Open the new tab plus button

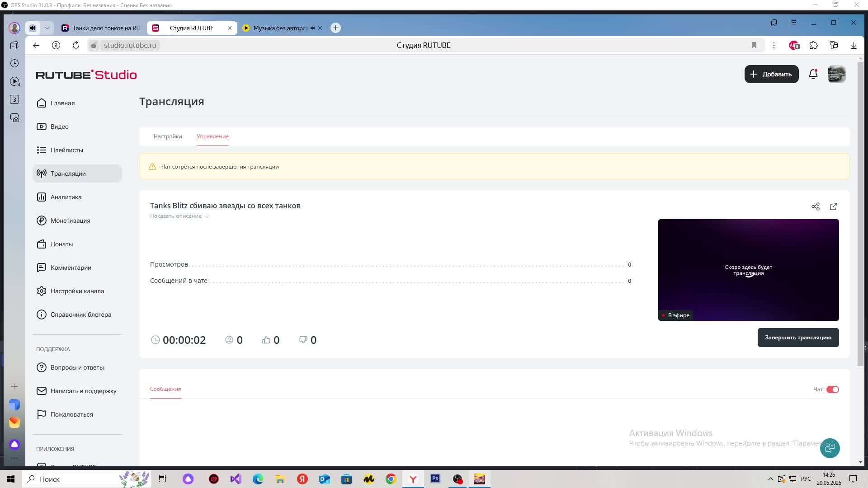point(335,28)
